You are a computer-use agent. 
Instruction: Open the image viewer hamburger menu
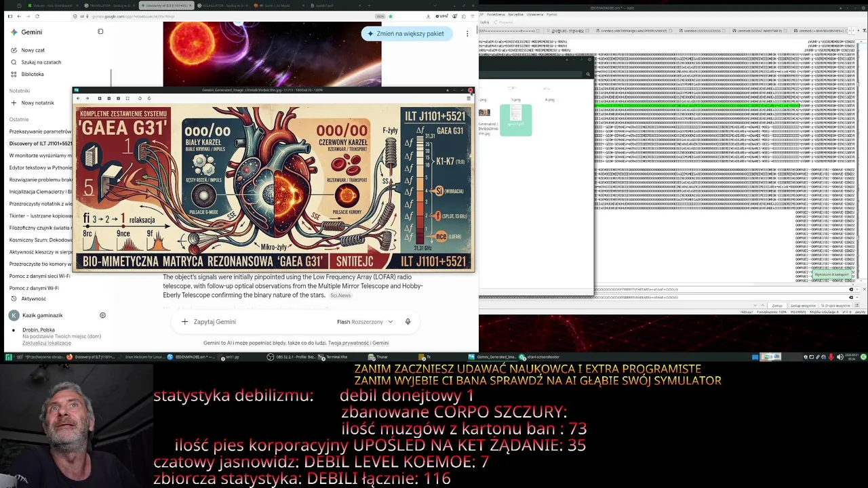pyautogui.click(x=469, y=98)
